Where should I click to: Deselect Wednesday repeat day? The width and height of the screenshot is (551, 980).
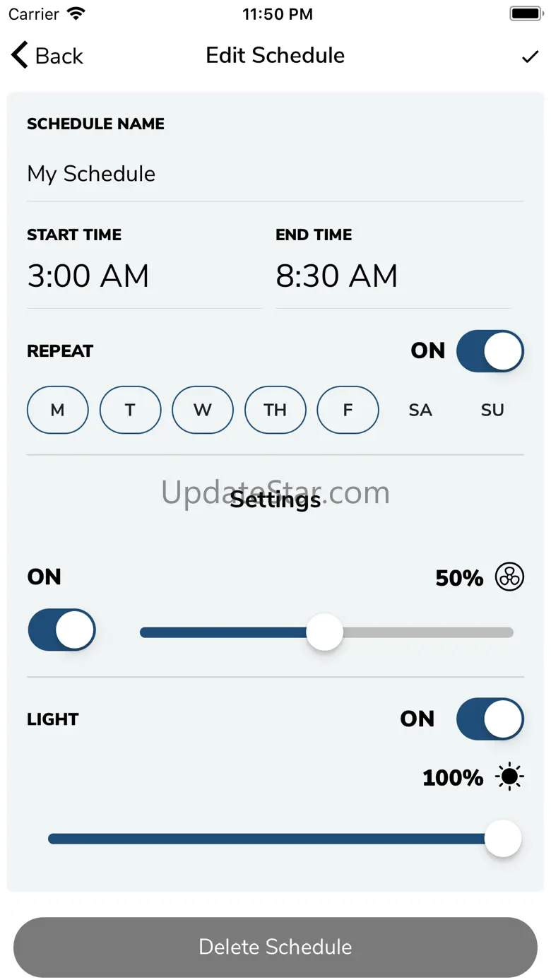tap(203, 410)
